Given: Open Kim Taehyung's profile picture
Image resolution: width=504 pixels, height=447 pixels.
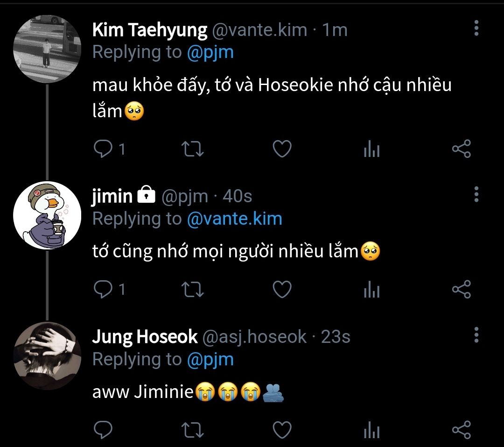Looking at the screenshot, I should [47, 48].
